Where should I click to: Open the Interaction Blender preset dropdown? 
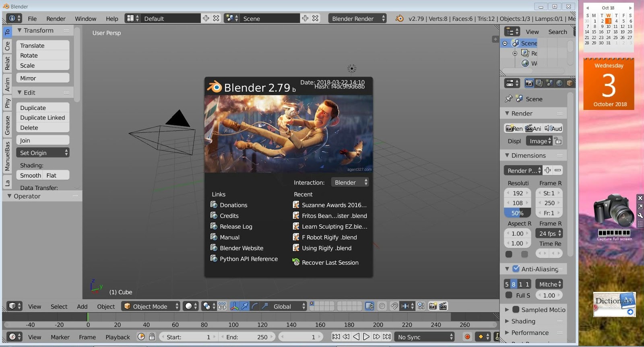(350, 182)
